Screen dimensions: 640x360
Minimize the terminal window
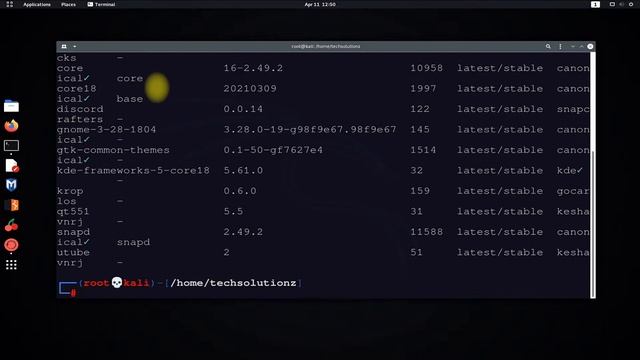[x=573, y=47]
